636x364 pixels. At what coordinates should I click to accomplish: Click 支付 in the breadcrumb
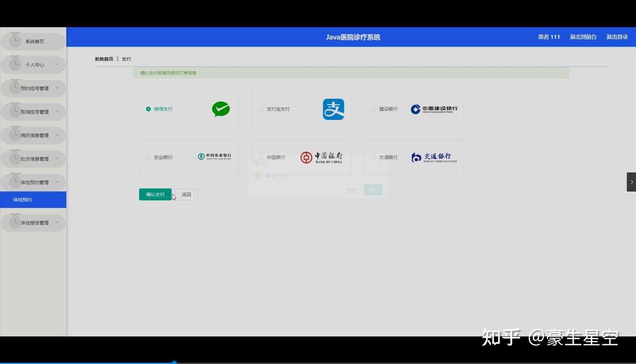pyautogui.click(x=126, y=59)
